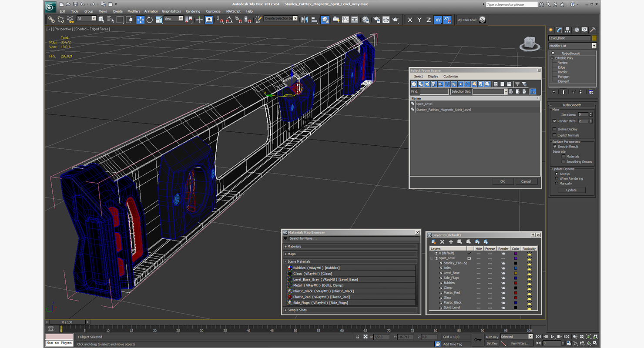Image resolution: width=644 pixels, height=348 pixels.
Task: Open the Material Editor icon
Action: pos(366,20)
